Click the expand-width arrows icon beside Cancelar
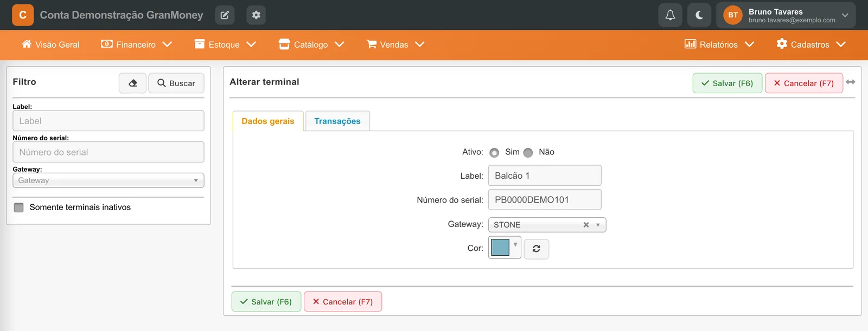868x331 pixels. 851,82
